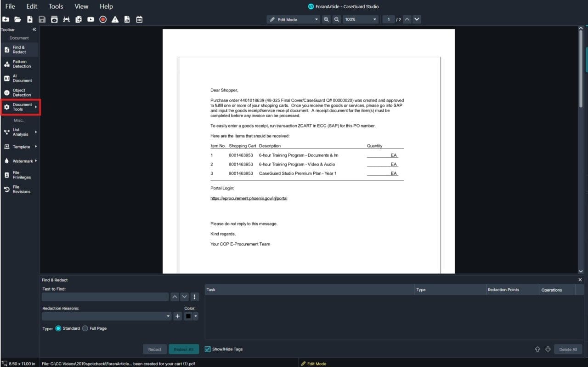Screen dimensions: 588x367
Task: Click the zoom in magnifier icon
Action: click(326, 19)
